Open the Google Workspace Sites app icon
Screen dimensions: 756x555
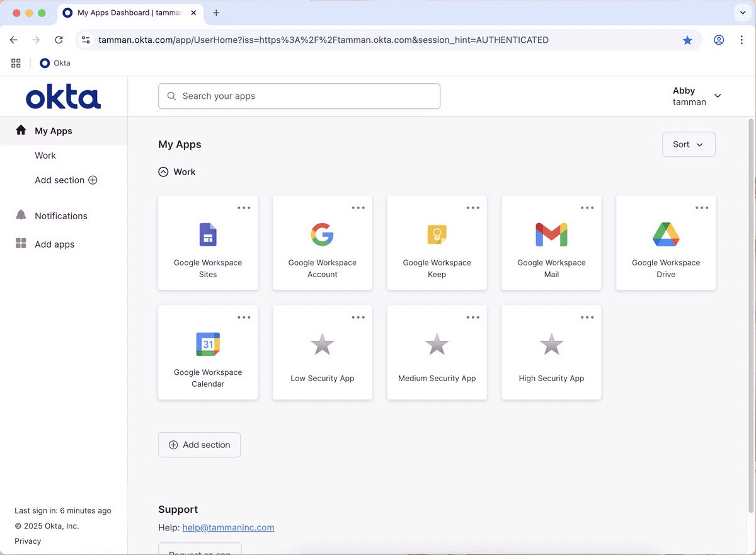click(x=208, y=234)
